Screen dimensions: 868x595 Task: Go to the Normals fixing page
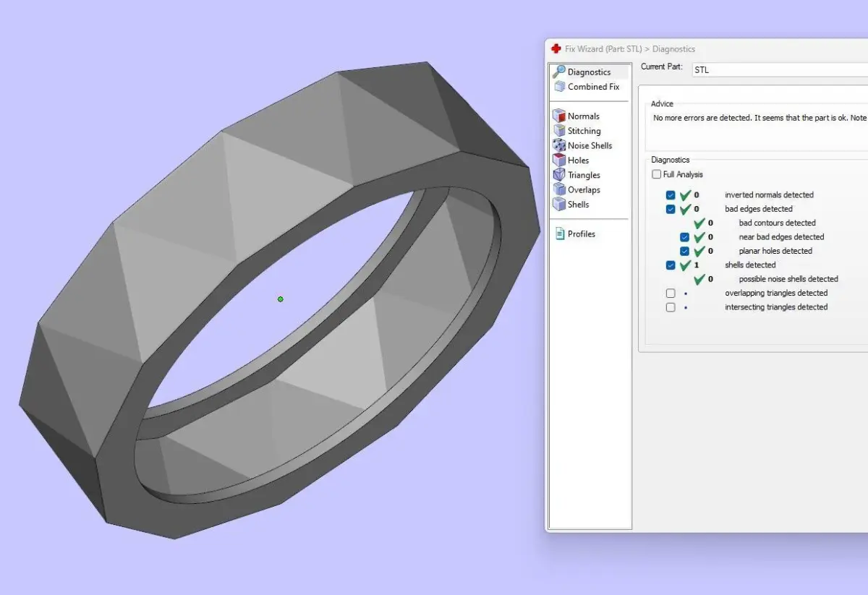tap(583, 116)
